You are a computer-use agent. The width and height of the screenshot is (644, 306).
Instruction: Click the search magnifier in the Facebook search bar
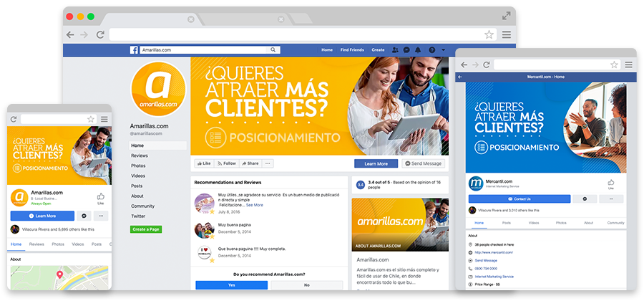273,49
